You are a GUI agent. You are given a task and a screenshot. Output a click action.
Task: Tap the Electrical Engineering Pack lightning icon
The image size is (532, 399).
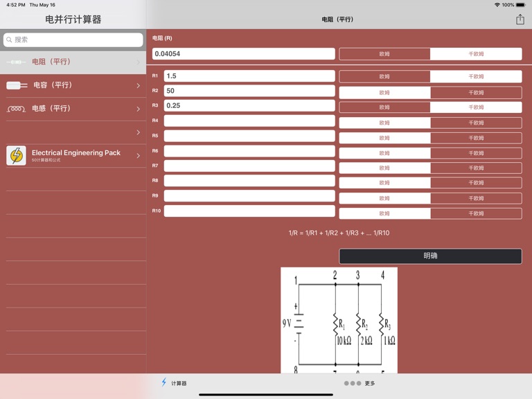[x=17, y=155]
